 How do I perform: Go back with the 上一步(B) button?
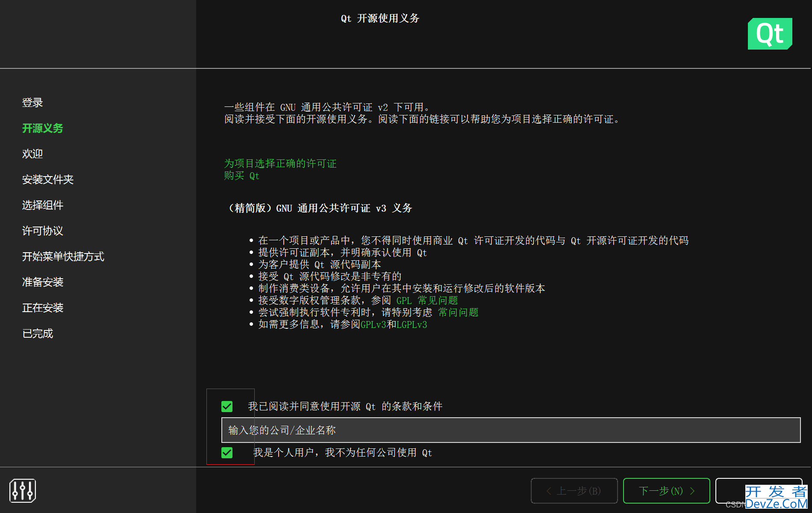pyautogui.click(x=574, y=491)
